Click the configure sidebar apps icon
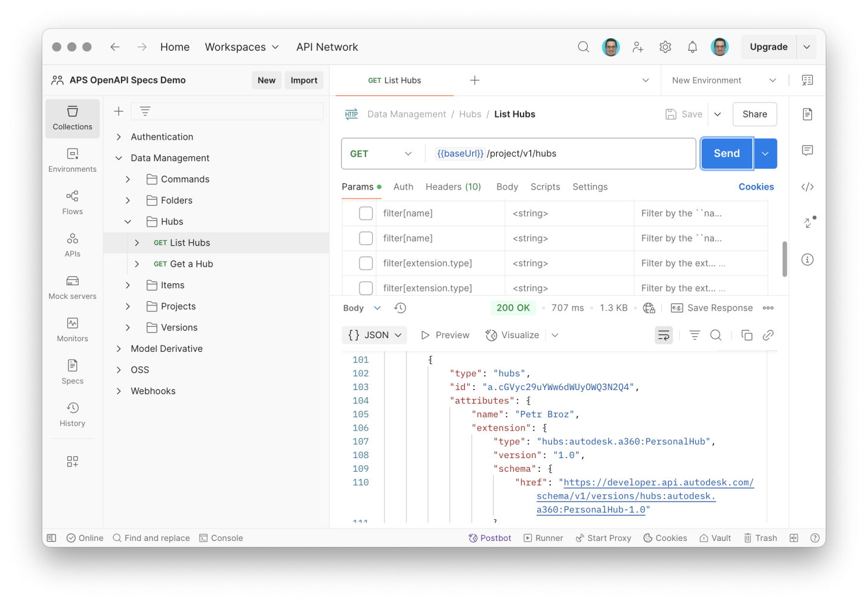This screenshot has width=868, height=603. (72, 462)
